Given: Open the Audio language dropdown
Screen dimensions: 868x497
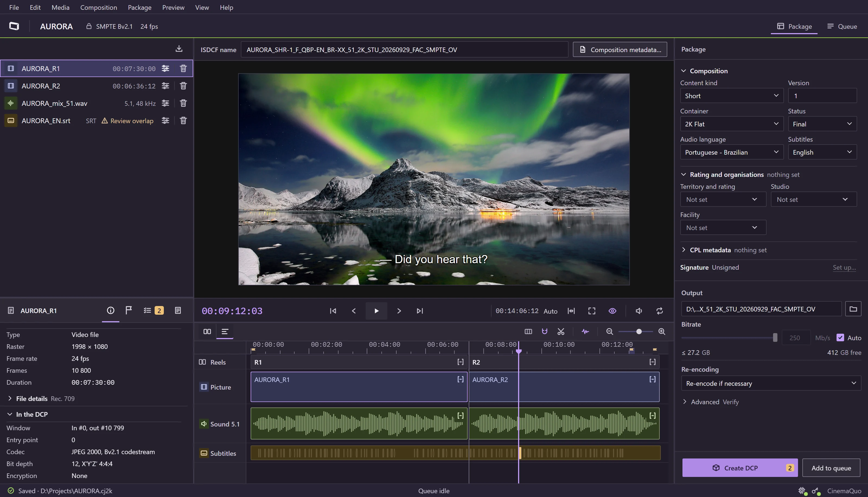Looking at the screenshot, I should 732,152.
